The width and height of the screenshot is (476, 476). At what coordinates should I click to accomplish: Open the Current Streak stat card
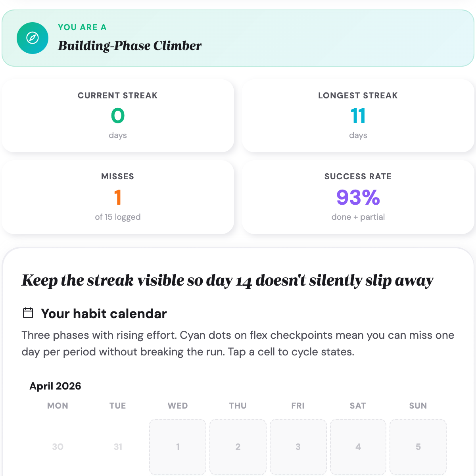click(118, 116)
